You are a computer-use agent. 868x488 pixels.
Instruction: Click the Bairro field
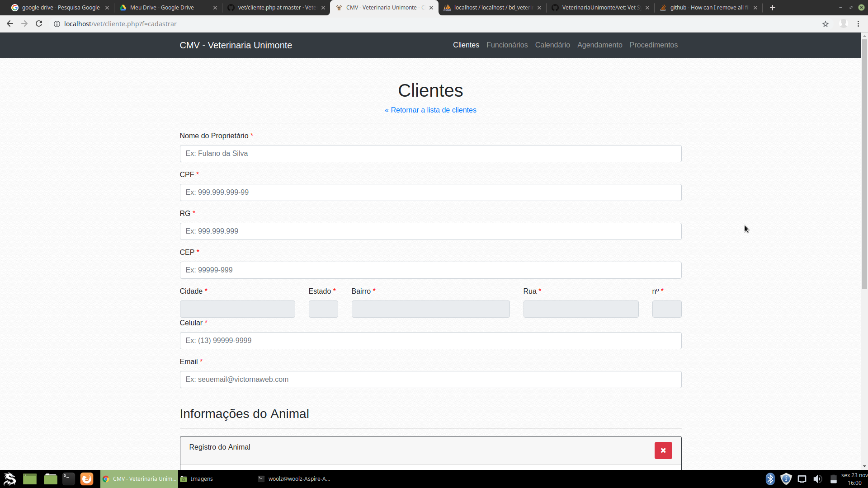tap(430, 309)
